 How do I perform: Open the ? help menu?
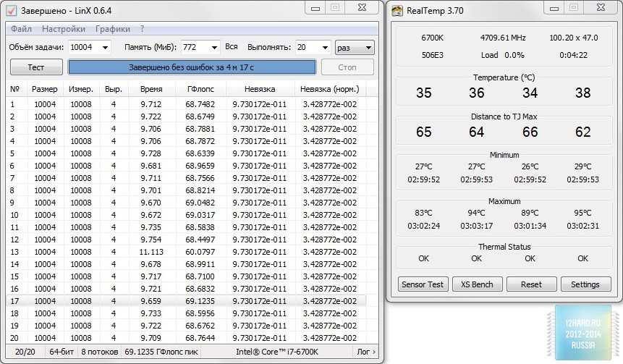coord(143,29)
